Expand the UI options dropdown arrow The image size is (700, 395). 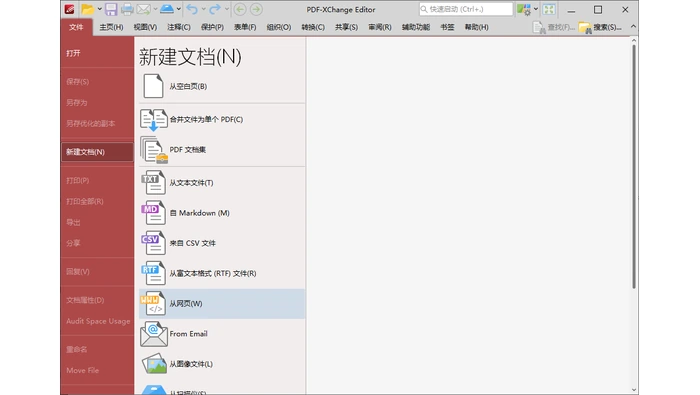tap(536, 9)
